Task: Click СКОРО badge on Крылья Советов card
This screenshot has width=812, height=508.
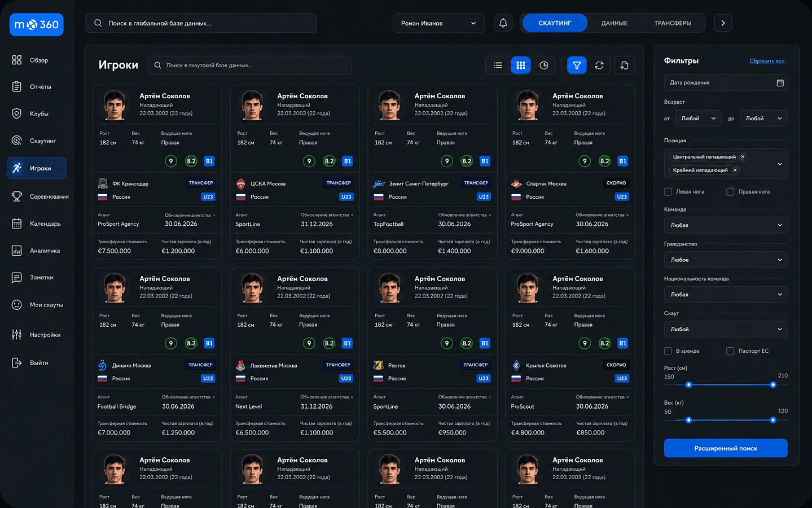Action: (x=616, y=365)
